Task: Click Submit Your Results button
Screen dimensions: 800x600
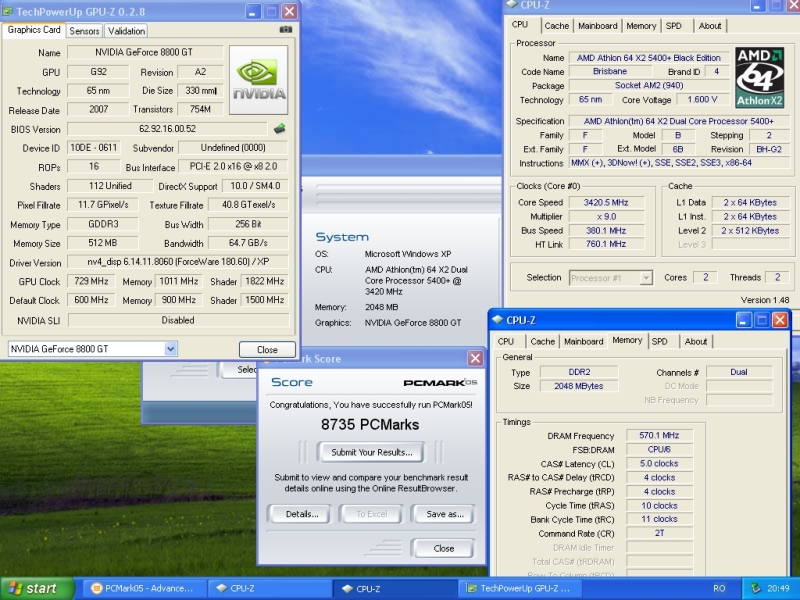Action: (x=371, y=452)
